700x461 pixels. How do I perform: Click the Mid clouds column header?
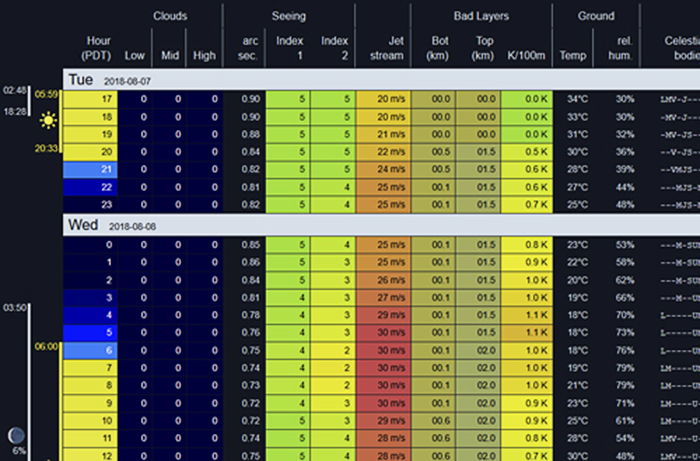tap(170, 56)
